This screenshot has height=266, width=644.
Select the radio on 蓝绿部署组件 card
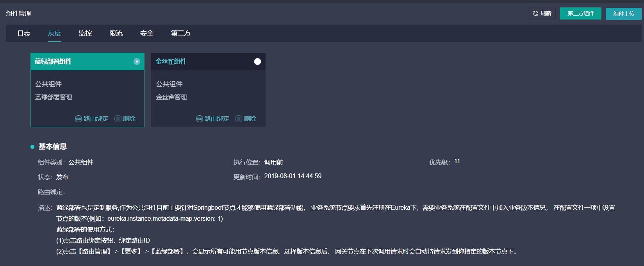point(137,61)
